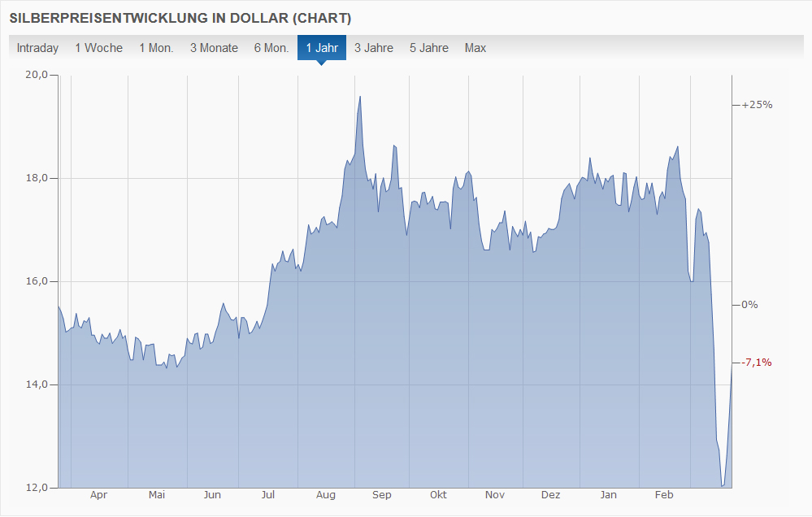The image size is (812, 517).
Task: Click the Sep month label
Action: [381, 495]
